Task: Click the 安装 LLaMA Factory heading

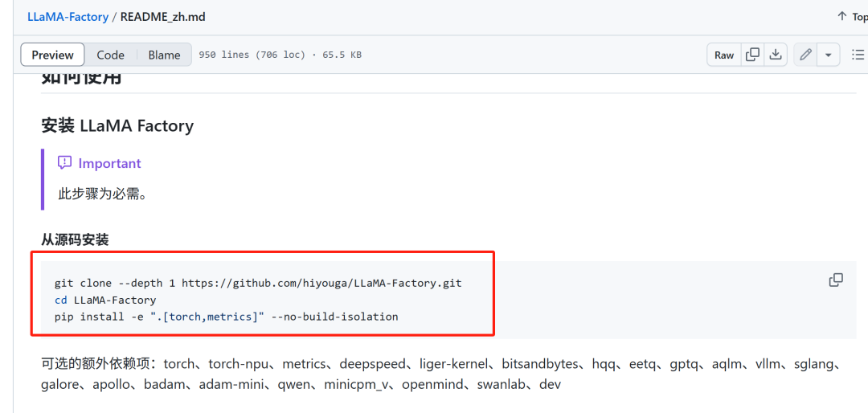Action: click(x=117, y=125)
